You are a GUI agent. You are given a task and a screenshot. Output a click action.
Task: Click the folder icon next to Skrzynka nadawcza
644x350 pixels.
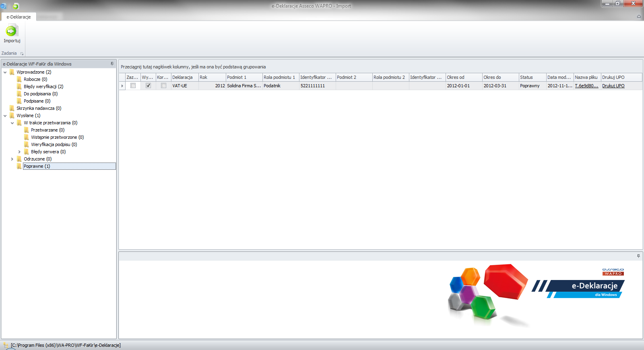pos(12,108)
